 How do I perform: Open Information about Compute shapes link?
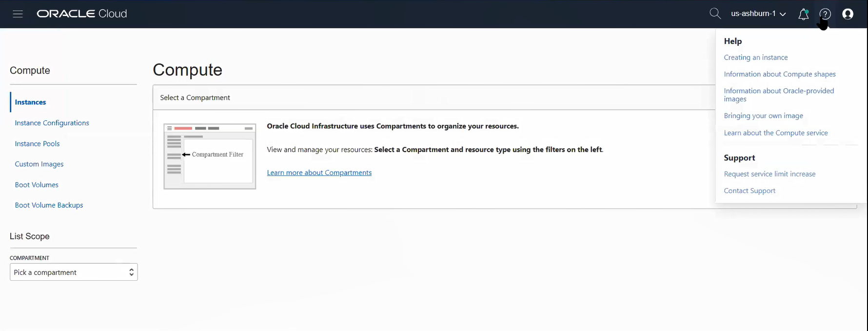779,74
